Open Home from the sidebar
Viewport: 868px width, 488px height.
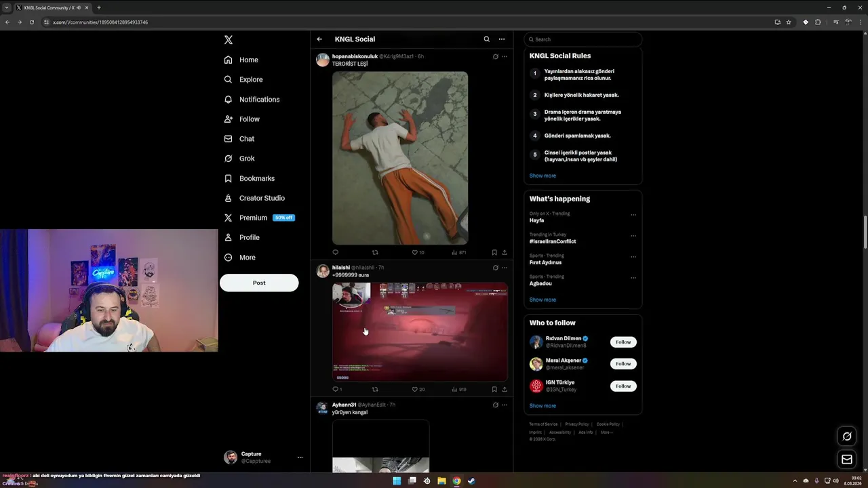point(241,60)
